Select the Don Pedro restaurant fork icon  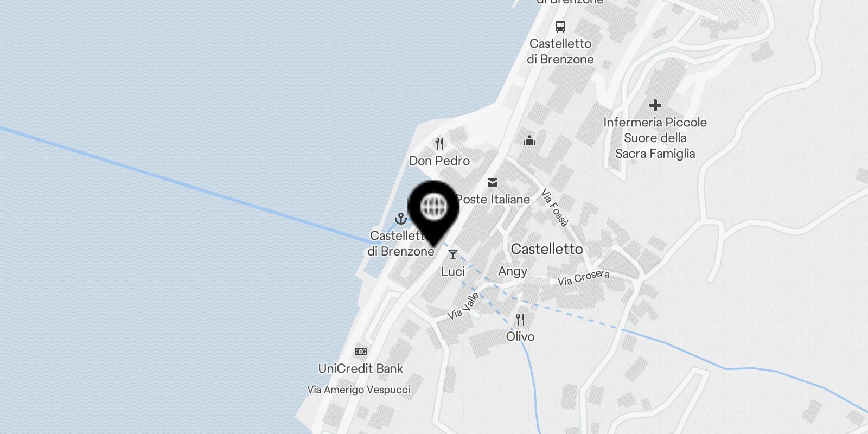coord(439,144)
